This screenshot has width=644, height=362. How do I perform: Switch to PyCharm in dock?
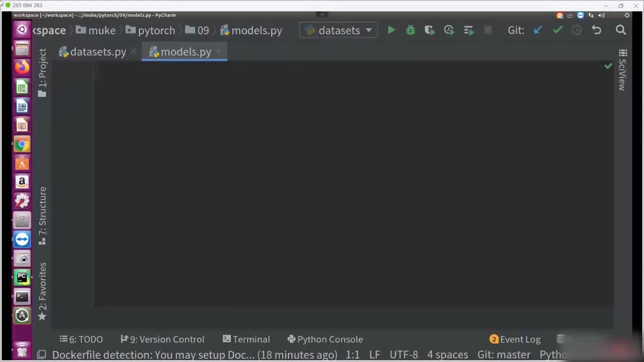coord(22,277)
